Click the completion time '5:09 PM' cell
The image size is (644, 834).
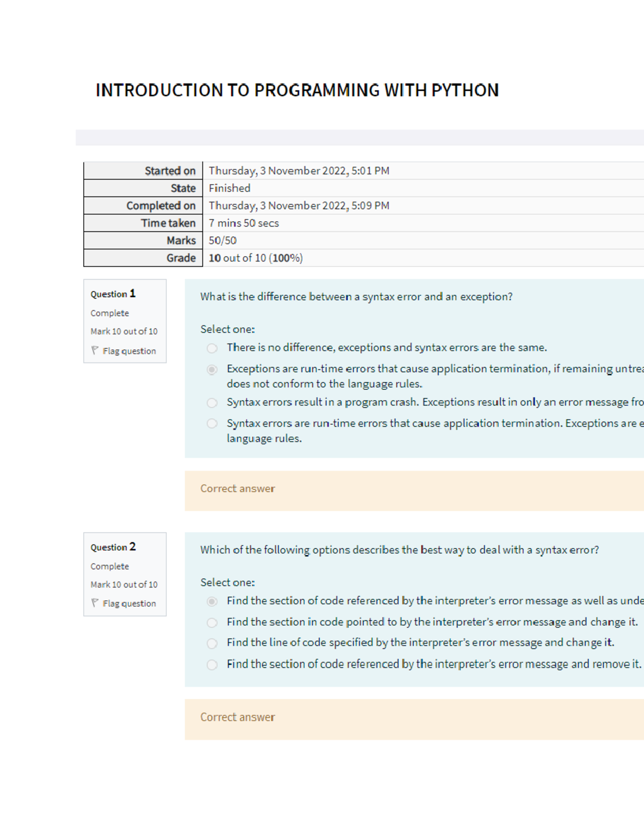(x=299, y=206)
